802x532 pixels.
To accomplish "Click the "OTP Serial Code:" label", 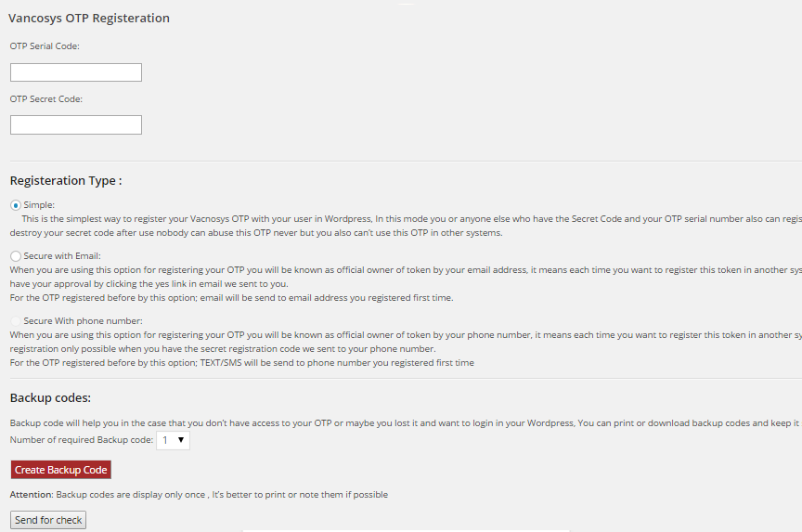I will 45,45.
